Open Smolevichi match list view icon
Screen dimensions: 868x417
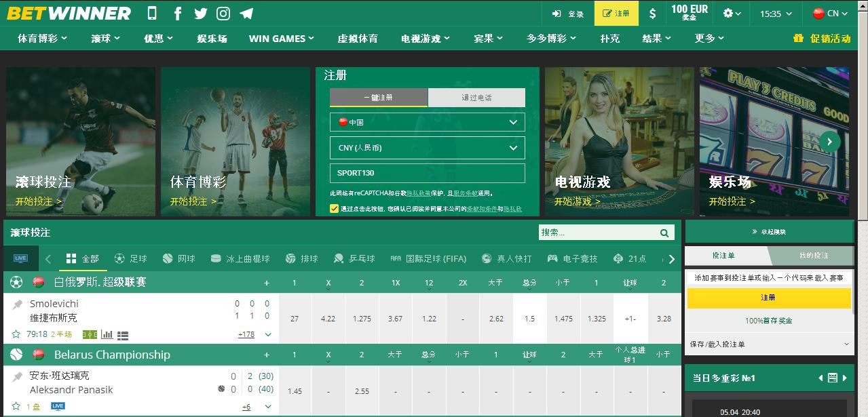point(123,334)
